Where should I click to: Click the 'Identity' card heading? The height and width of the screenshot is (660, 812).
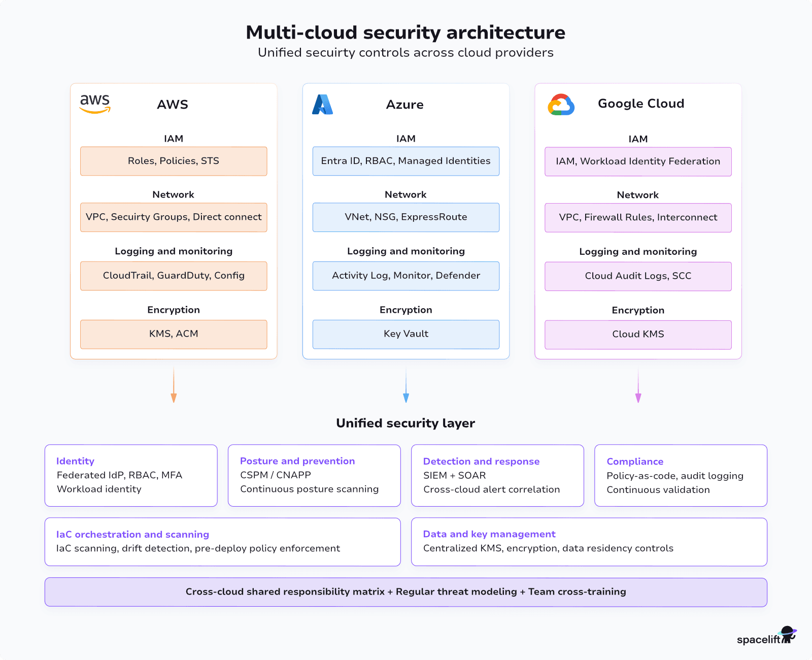click(x=75, y=461)
